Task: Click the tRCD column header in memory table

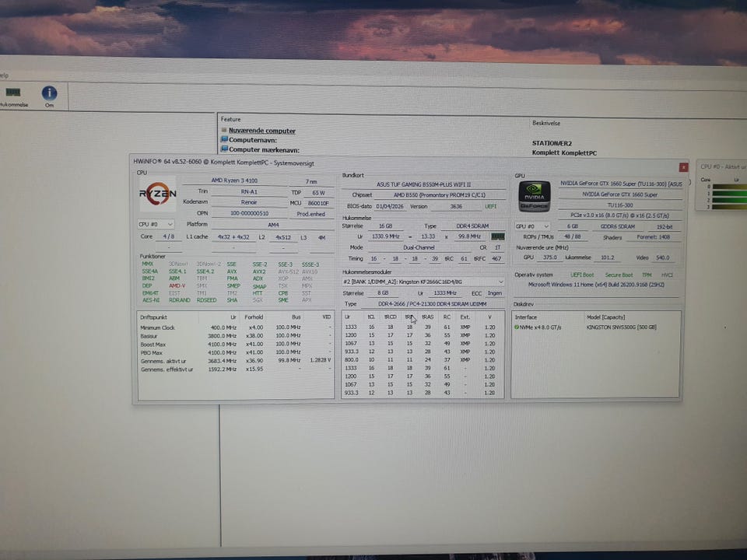Action: 390,317
